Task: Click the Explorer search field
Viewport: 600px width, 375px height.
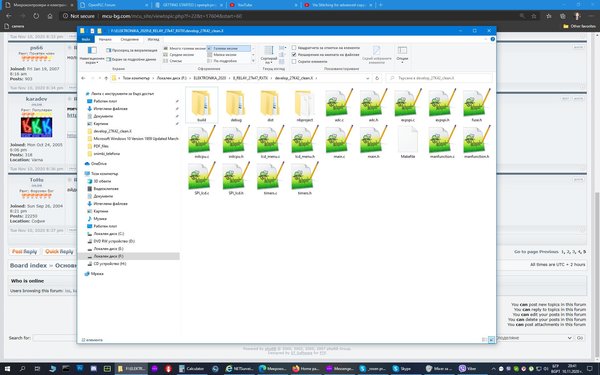Action: click(x=439, y=78)
